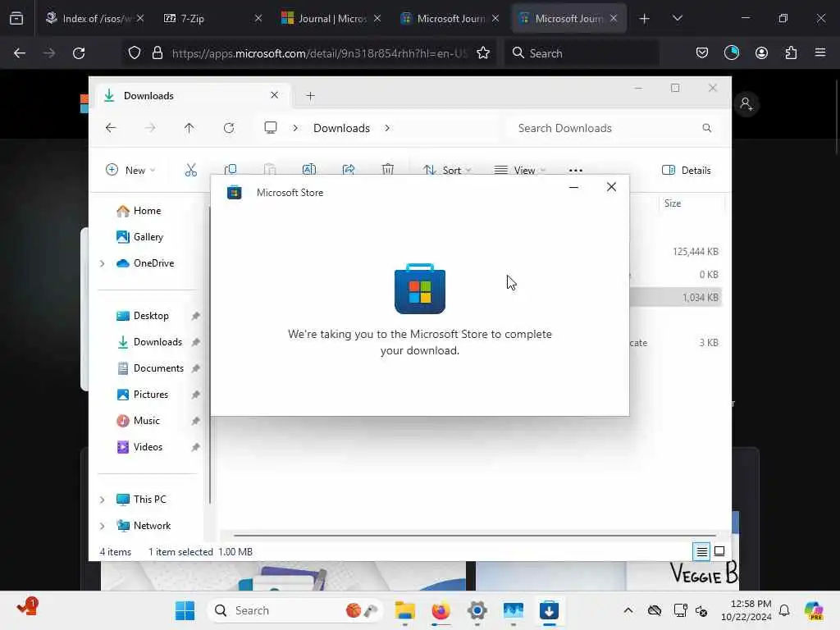Screen dimensions: 840x630
Task: Bookmark this page with the star icon
Action: pos(483,53)
